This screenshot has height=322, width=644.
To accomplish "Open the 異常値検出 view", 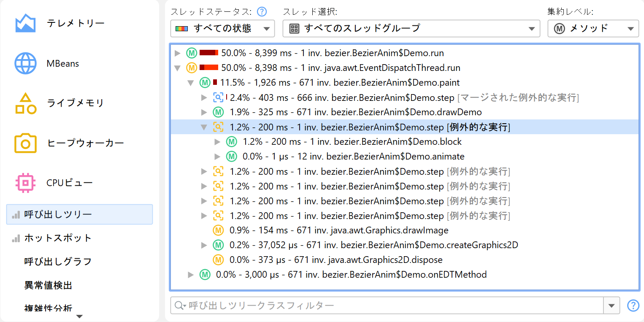I will point(48,285).
